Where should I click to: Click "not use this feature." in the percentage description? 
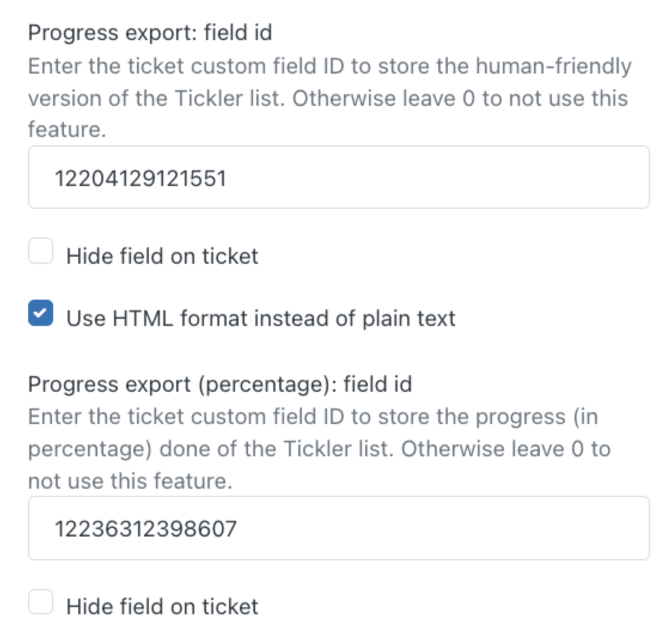click(130, 481)
